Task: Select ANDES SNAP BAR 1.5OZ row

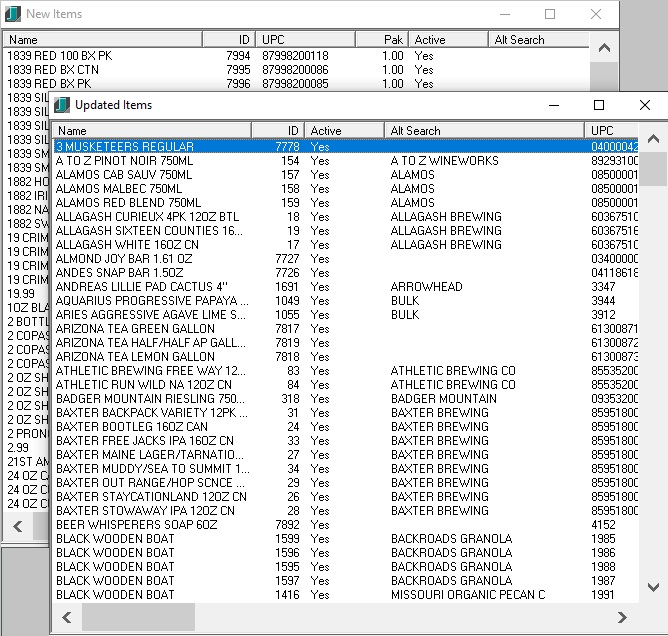Action: 346,273
